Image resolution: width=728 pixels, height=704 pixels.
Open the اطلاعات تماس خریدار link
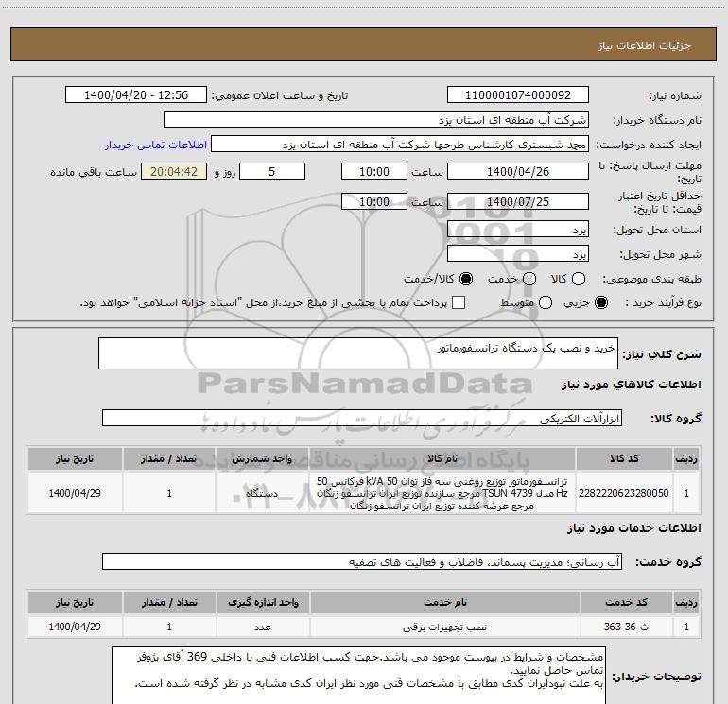[156, 145]
